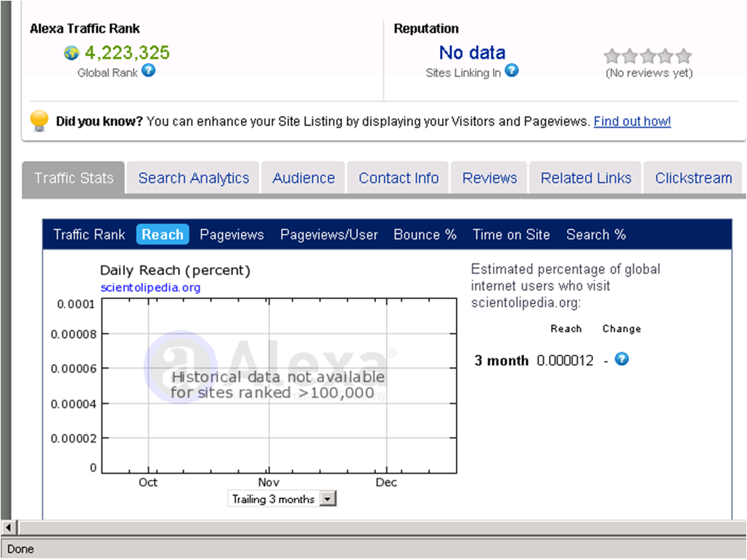747x560 pixels.
Task: Click the Global Rank help icon
Action: pos(148,70)
